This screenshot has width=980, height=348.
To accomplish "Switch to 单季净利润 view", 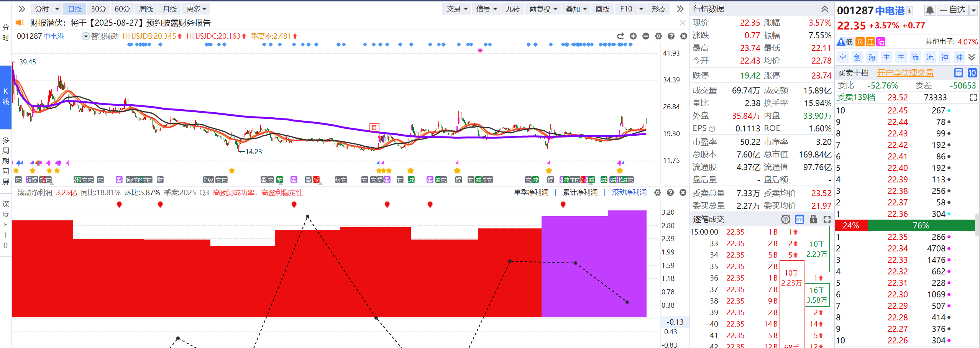I will (x=531, y=192).
